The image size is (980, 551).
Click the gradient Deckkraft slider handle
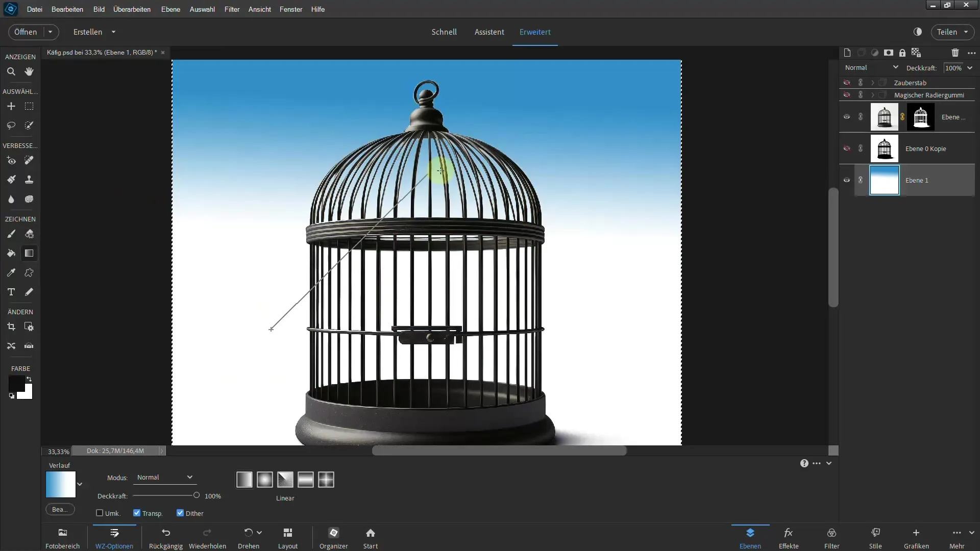click(x=197, y=495)
